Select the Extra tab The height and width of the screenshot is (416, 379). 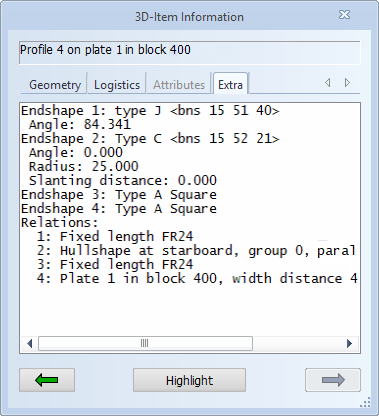pos(230,84)
